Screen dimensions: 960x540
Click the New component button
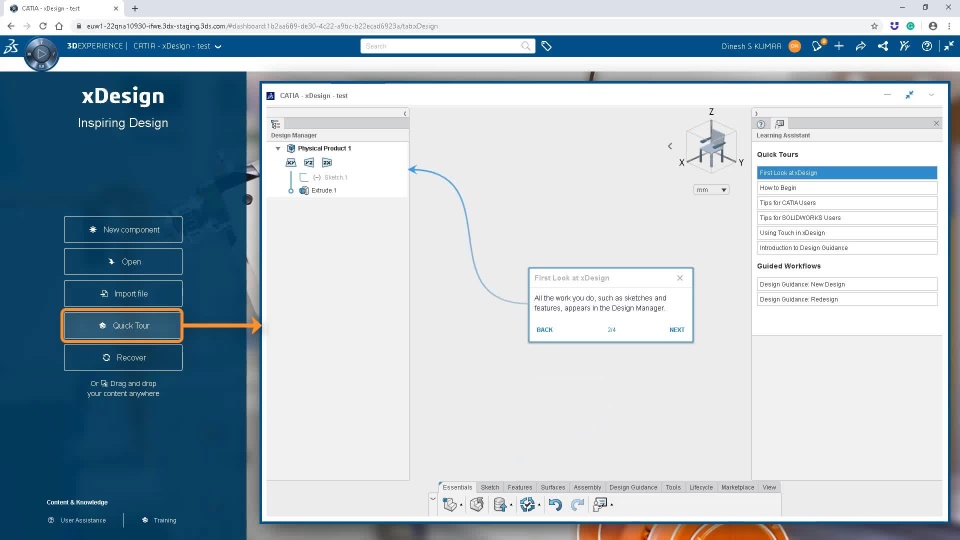click(x=123, y=230)
